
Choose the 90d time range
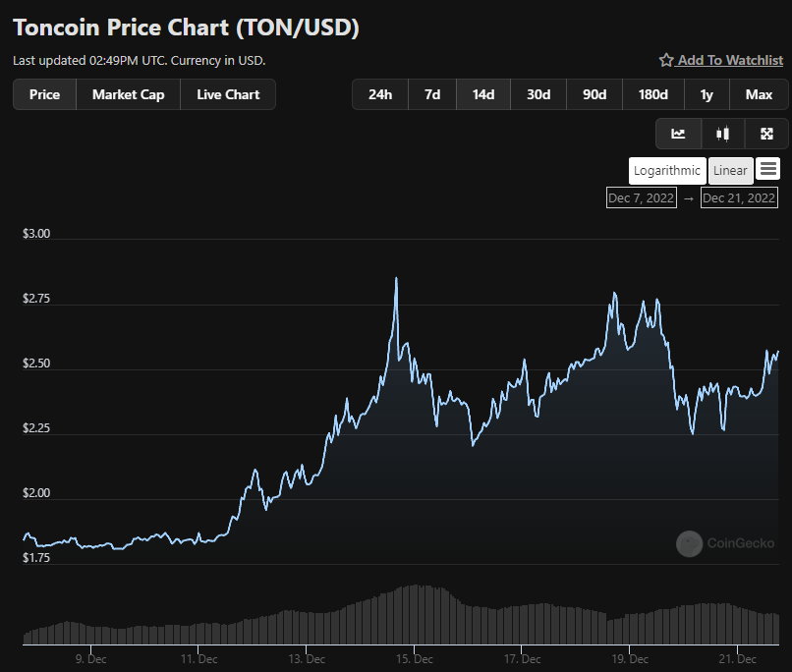pos(594,94)
